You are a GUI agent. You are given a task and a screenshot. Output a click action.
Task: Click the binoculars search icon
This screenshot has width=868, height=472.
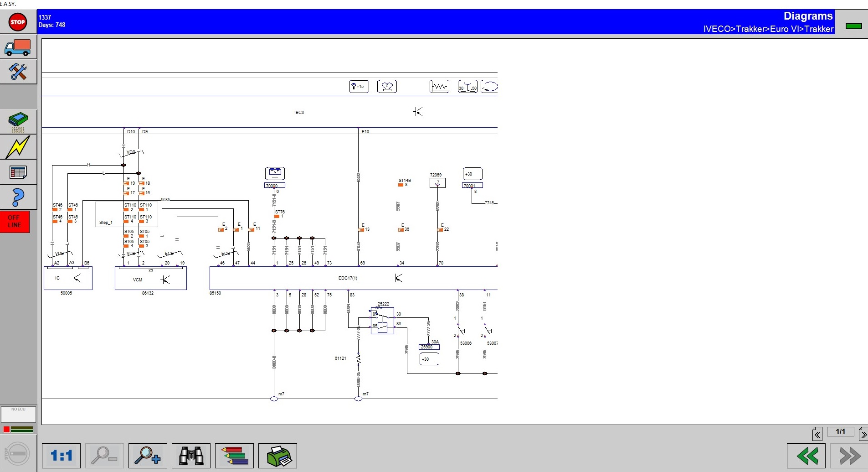[191, 456]
